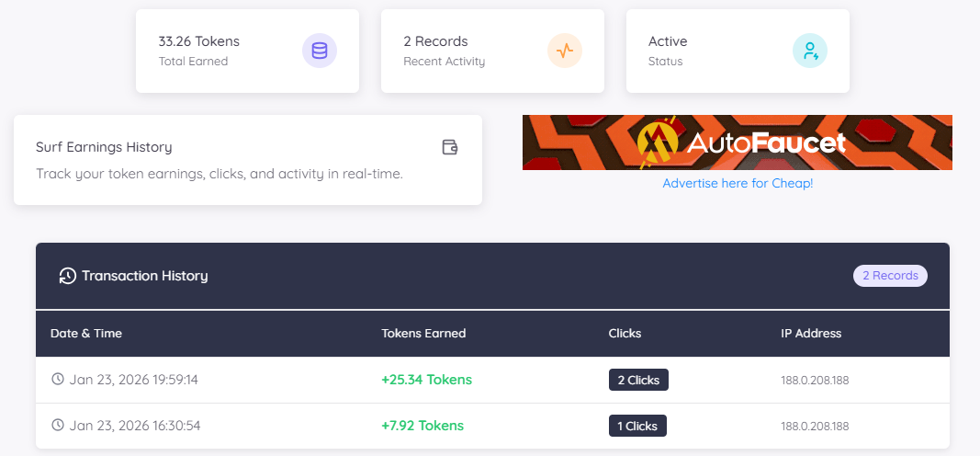Click the +25.34 Tokens amount
The height and width of the screenshot is (456, 980).
point(426,380)
